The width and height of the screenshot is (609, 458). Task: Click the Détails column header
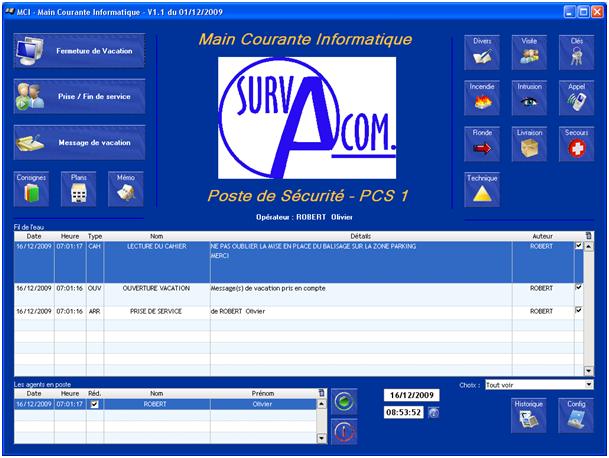361,236
